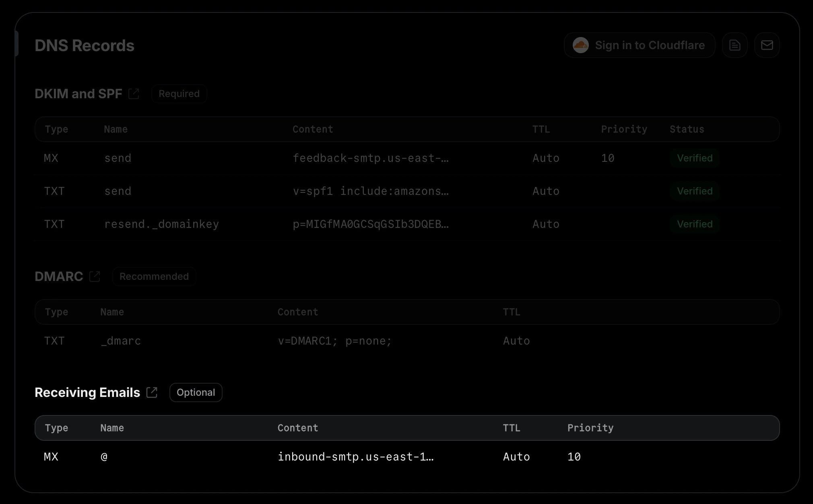
Task: Click the Cloudflare cloud logo icon
Action: pyautogui.click(x=581, y=45)
